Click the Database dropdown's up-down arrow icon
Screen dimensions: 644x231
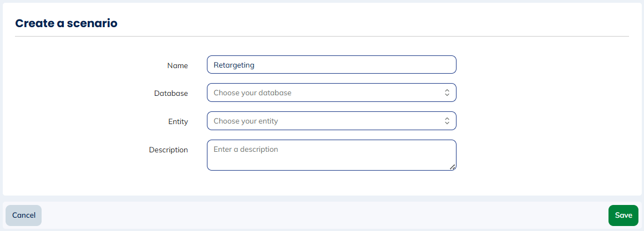point(447,93)
